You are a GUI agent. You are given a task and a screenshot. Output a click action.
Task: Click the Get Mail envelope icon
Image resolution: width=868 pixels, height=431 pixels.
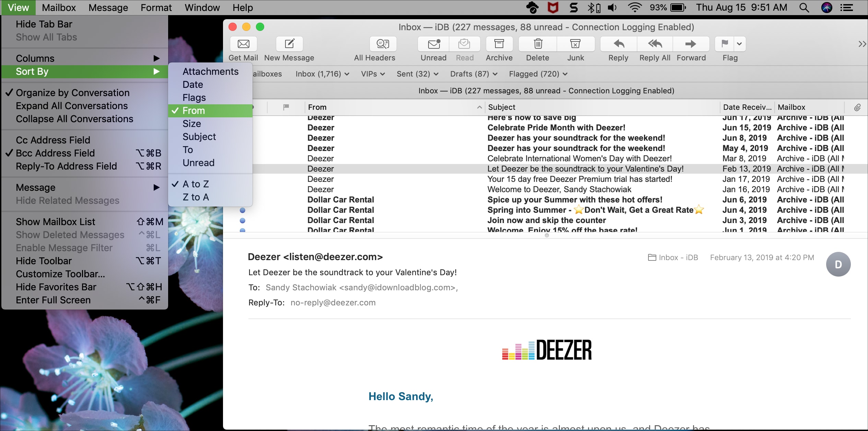click(243, 44)
